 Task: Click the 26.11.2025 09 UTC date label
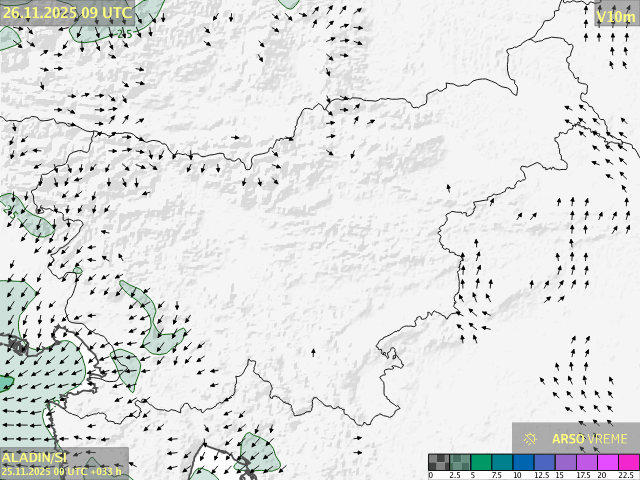[66, 12]
